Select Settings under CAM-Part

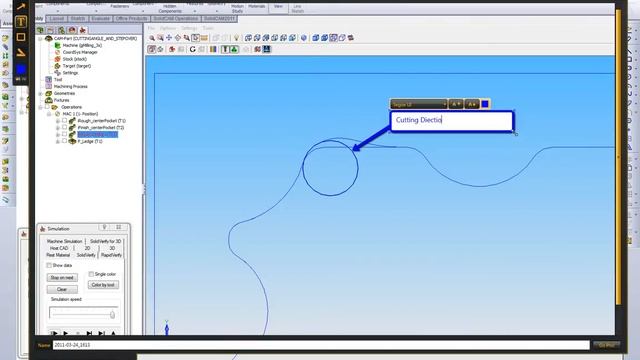coord(70,73)
